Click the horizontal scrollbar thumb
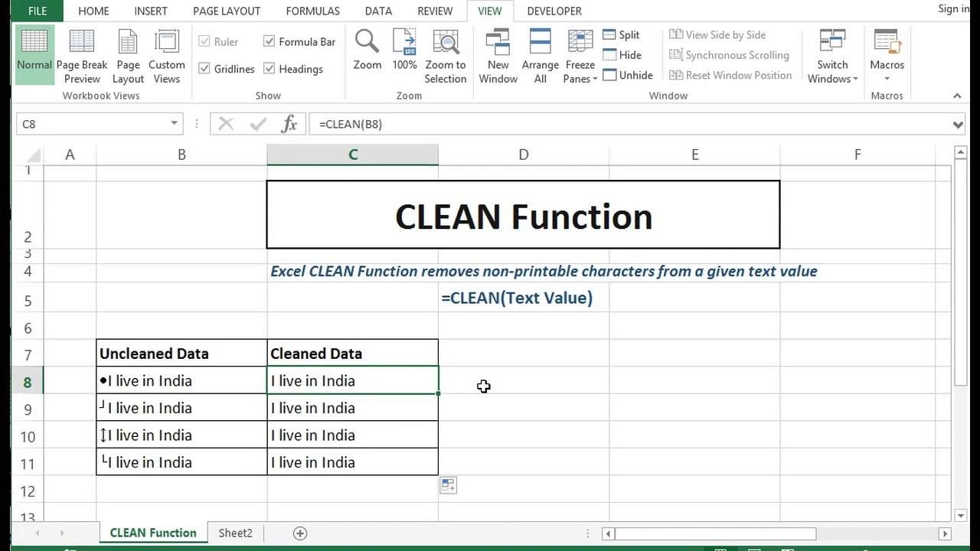Viewport: 980px width, 551px height. click(715, 533)
